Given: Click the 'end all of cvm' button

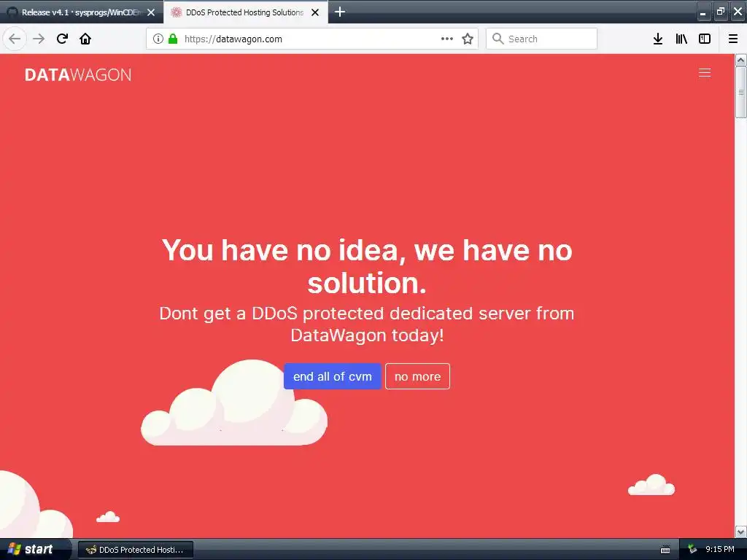Looking at the screenshot, I should (x=332, y=376).
